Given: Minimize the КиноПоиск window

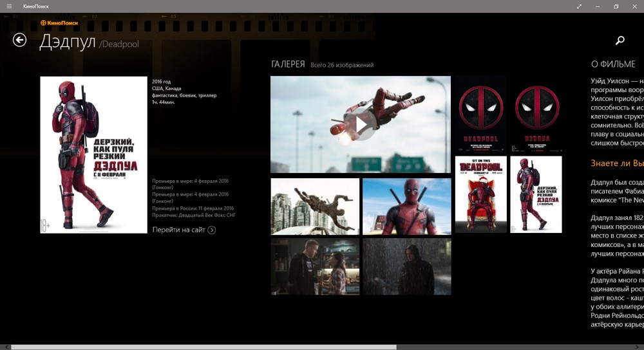Looking at the screenshot, I should click(598, 6).
